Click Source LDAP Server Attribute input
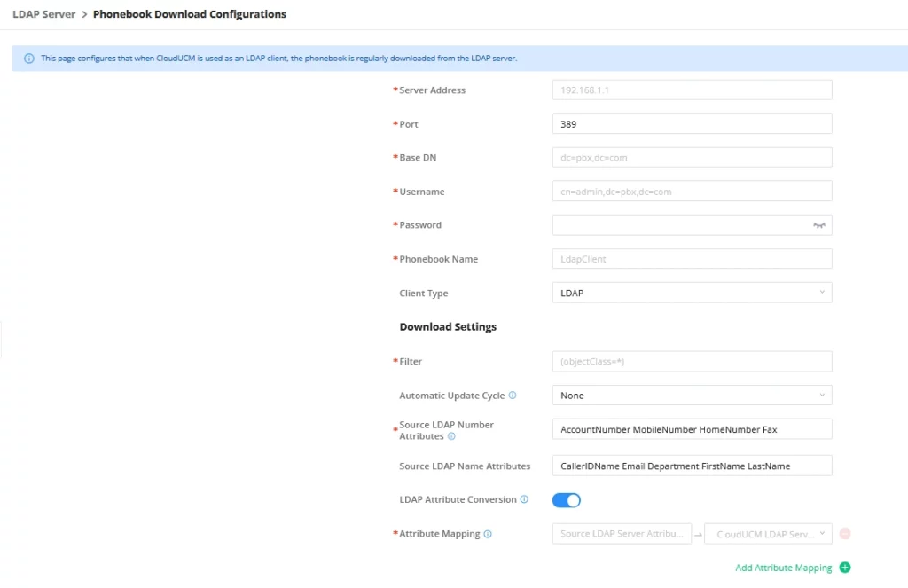Viewport: 908px width, 588px height. (622, 534)
